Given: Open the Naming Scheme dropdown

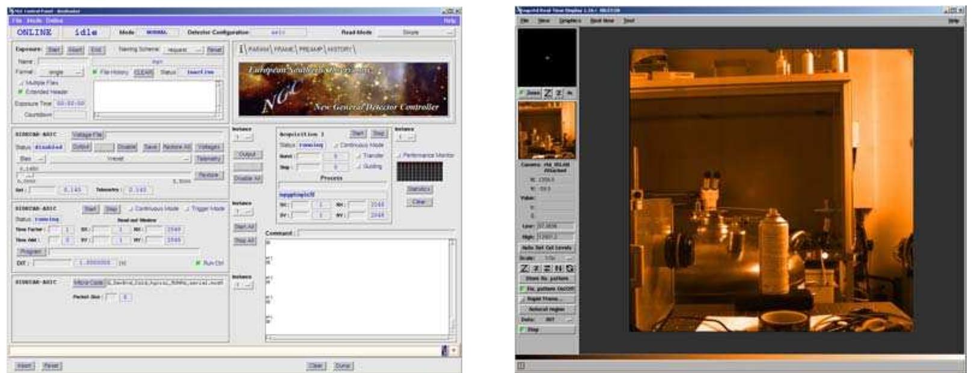Looking at the screenshot, I should point(183,50).
